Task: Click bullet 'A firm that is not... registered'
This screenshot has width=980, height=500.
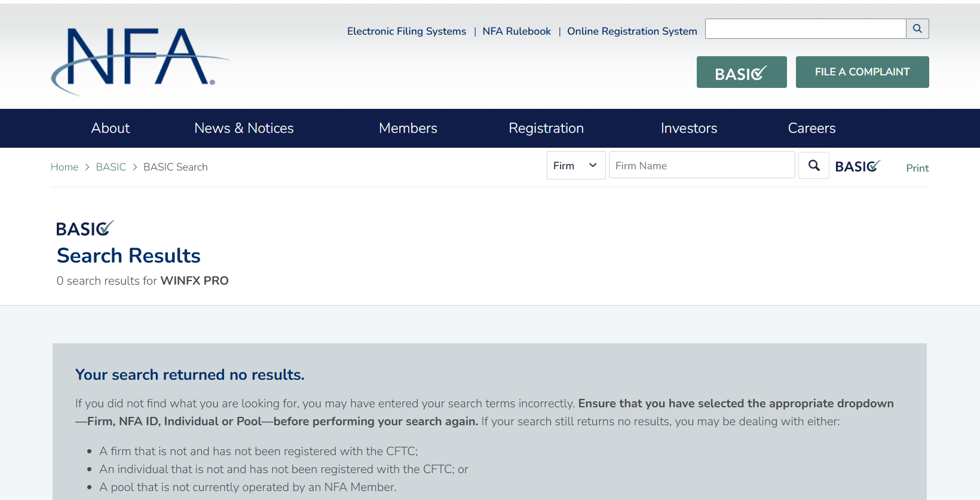Action: pos(258,451)
